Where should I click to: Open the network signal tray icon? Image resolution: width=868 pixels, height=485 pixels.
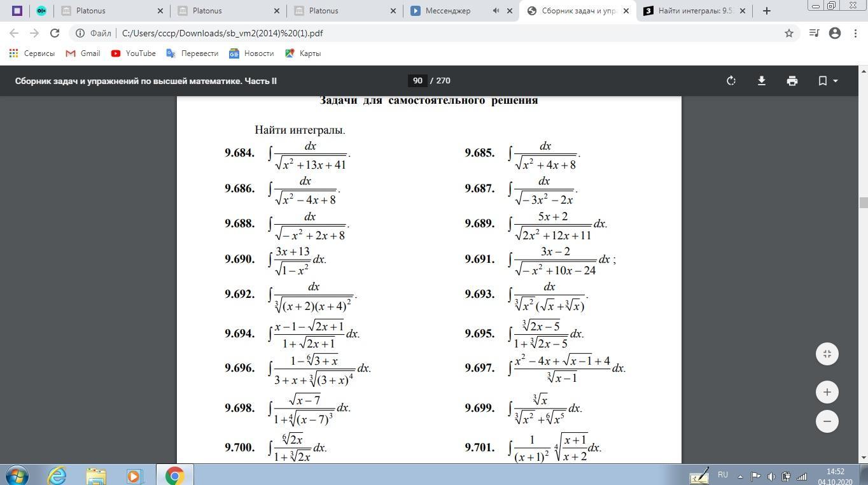802,476
